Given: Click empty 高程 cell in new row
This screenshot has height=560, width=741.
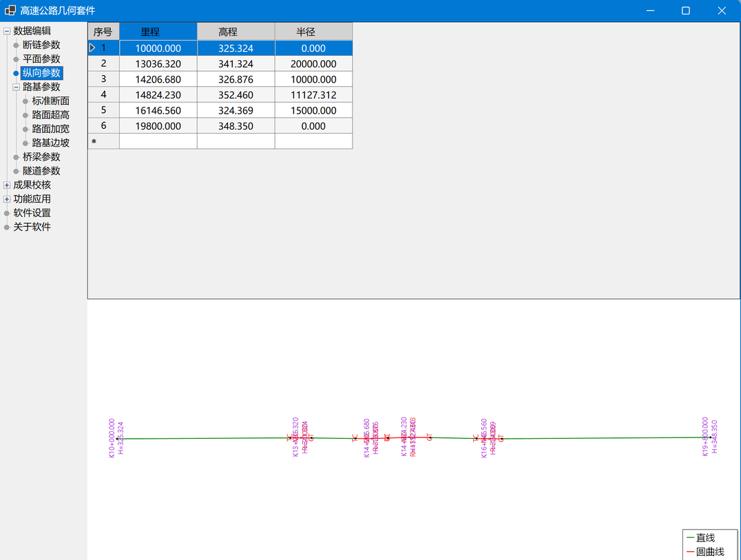Looking at the screenshot, I should [236, 141].
